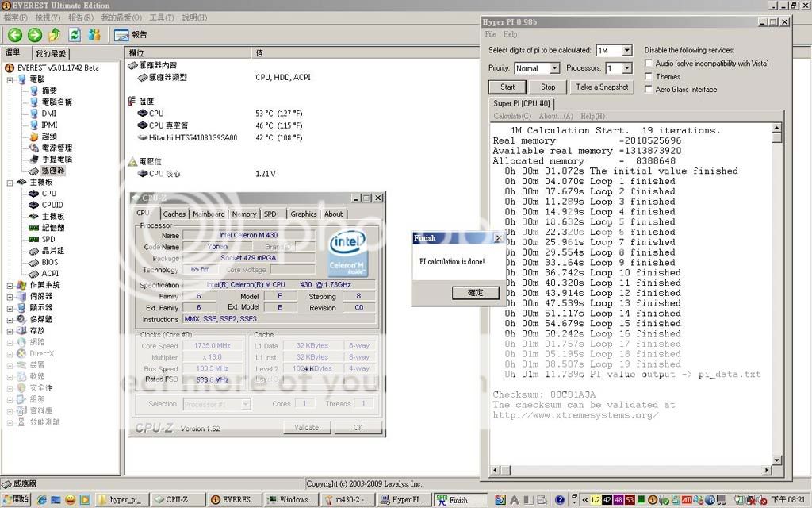This screenshot has width=812, height=508.
Task: Open the pi digits 1M dropdown
Action: point(626,50)
